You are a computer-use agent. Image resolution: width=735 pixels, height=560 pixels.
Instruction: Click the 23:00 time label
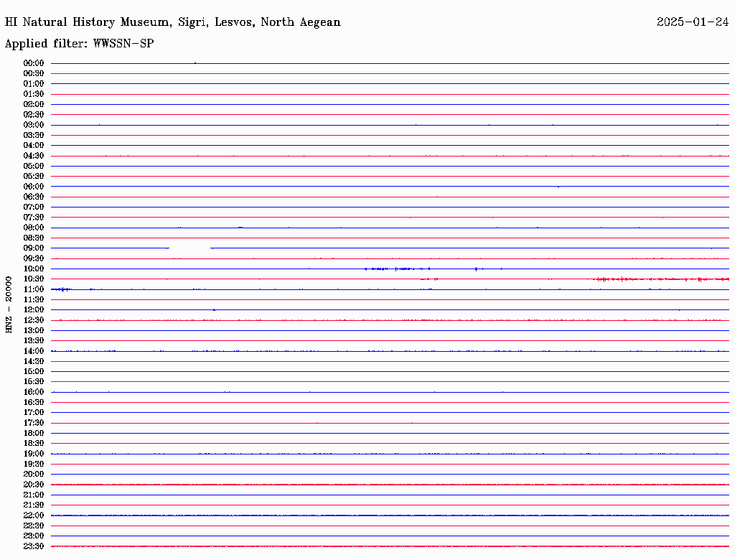coord(34,536)
